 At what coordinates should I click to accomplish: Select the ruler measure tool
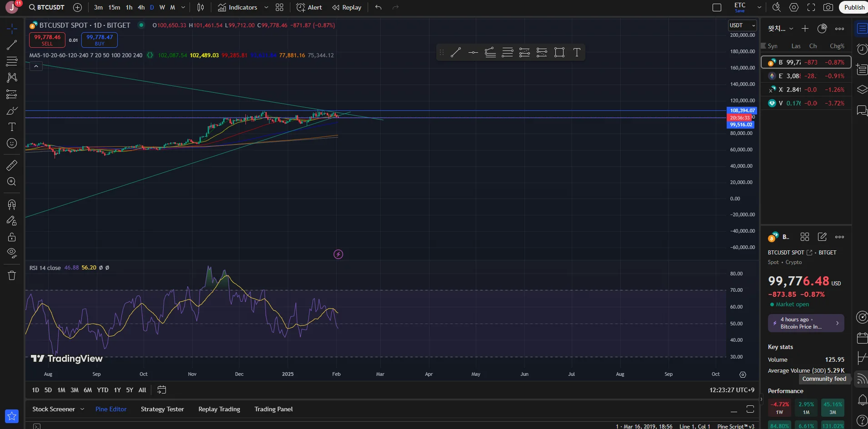coord(12,165)
